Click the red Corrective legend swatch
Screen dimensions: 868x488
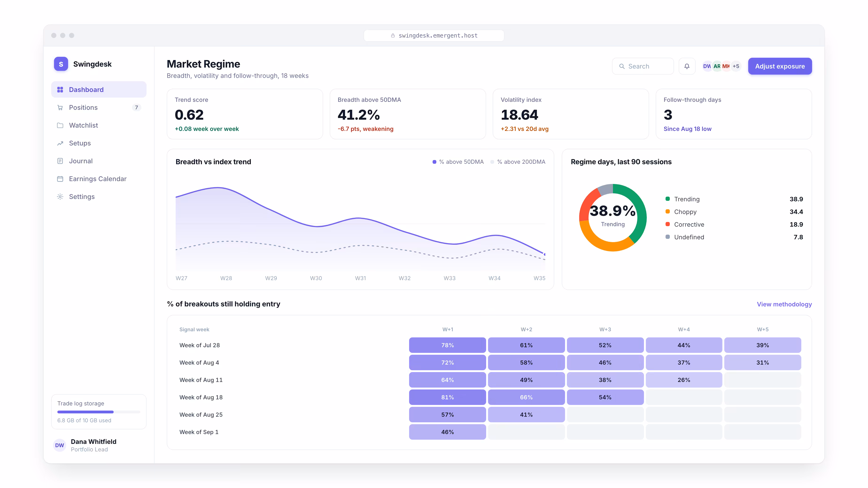pyautogui.click(x=667, y=224)
